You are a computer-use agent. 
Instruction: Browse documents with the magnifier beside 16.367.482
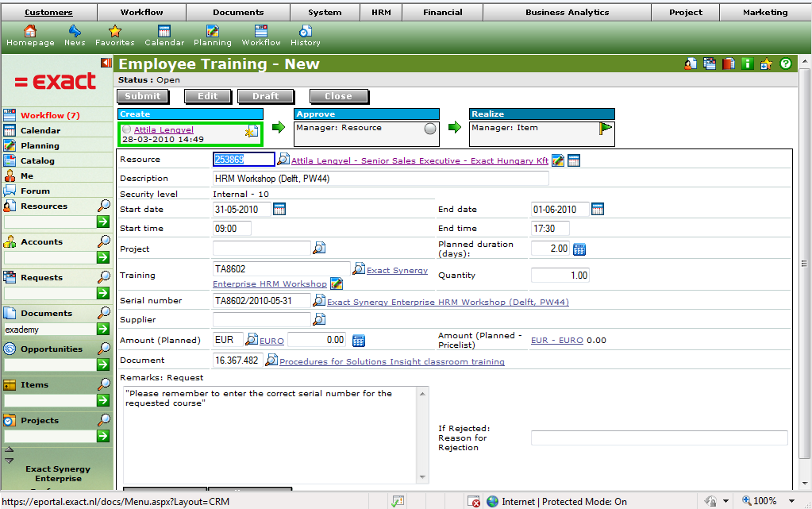(x=271, y=360)
